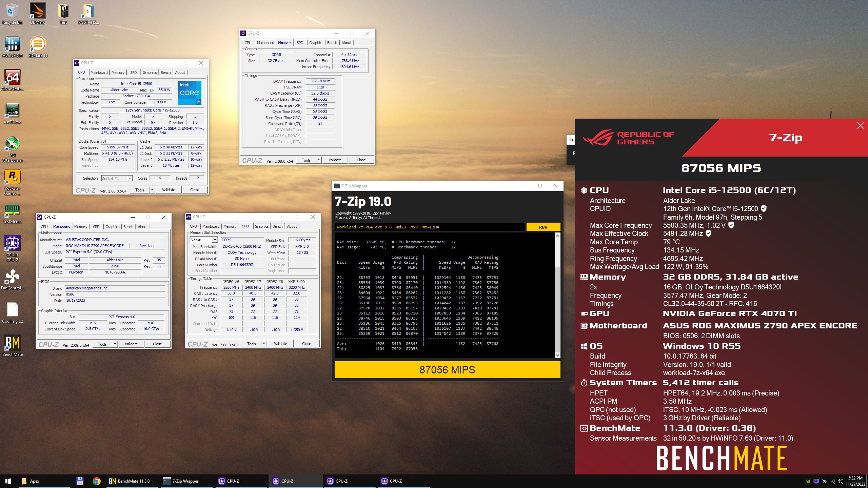This screenshot has width=868, height=488.
Task: Click RUN in the 7-Zip Wrapper
Action: click(x=543, y=227)
